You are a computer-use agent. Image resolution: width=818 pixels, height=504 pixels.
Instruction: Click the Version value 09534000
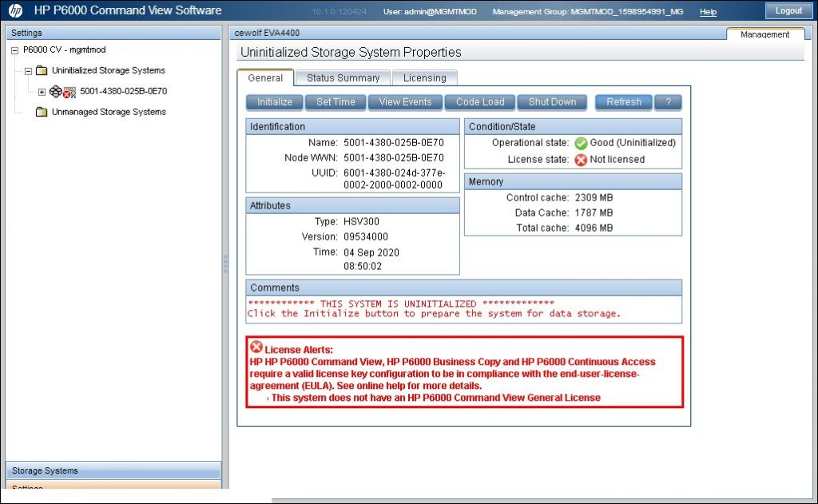(365, 236)
